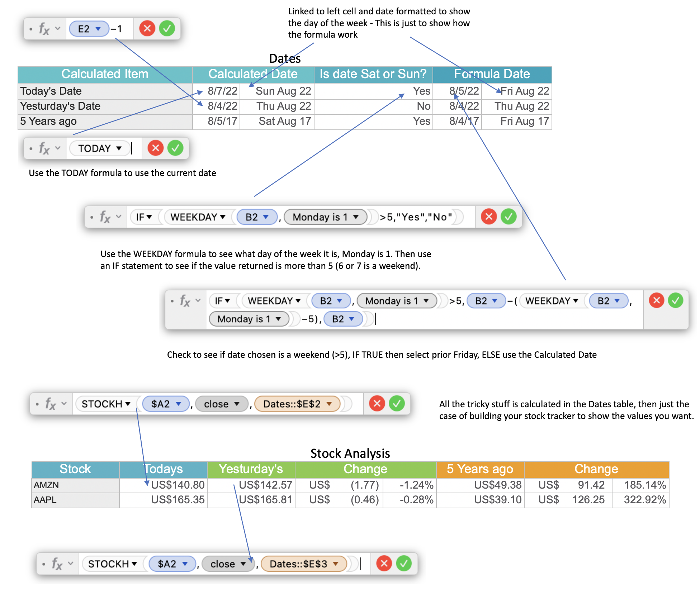Expand the TODAY function token menu
The width and height of the screenshot is (700, 613).
coord(119,148)
